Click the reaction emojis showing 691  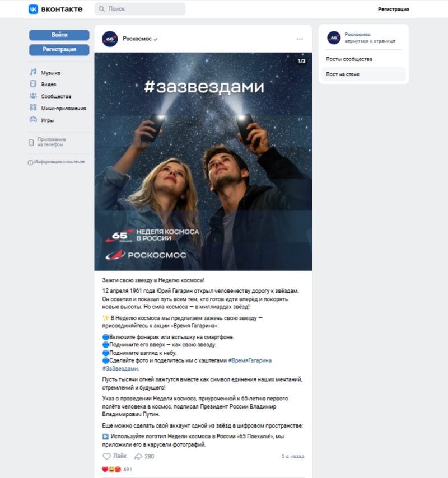pos(111,469)
